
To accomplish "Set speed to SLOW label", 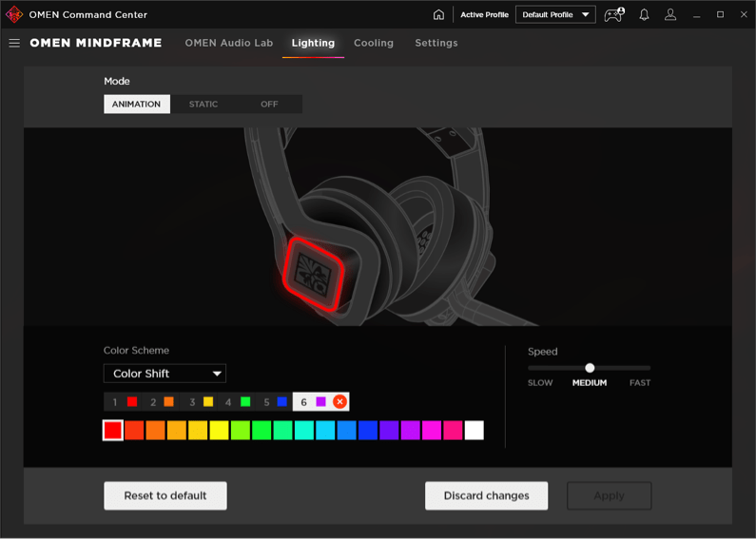I will point(540,383).
